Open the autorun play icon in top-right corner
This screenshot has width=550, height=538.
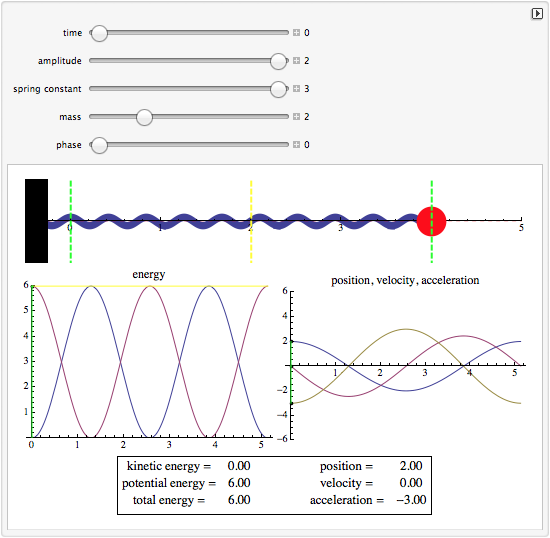[537, 14]
